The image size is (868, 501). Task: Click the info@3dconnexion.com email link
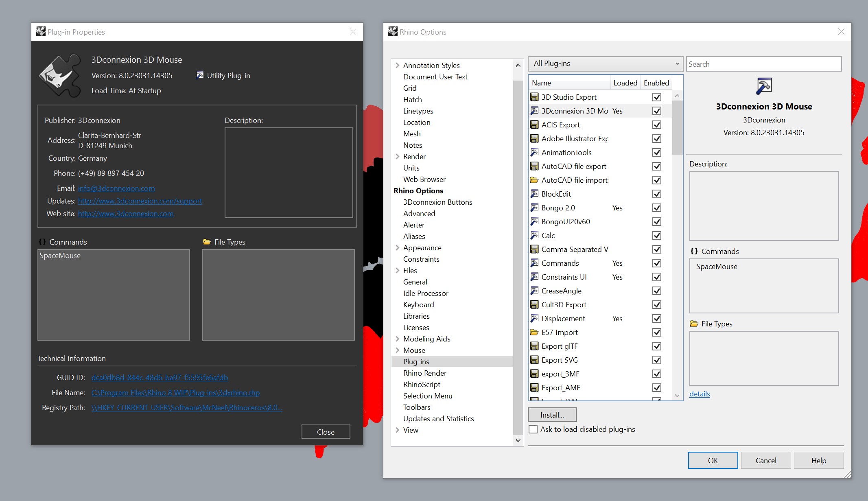coord(116,188)
